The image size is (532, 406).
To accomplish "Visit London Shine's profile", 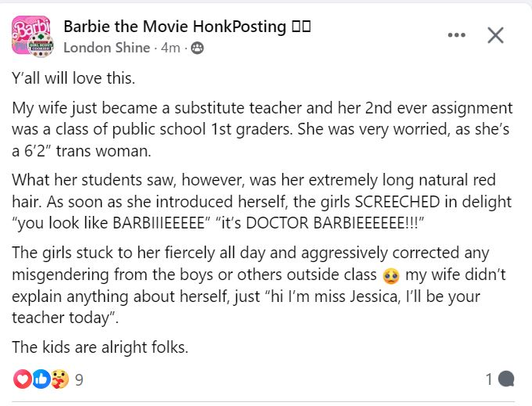I will 106,48.
